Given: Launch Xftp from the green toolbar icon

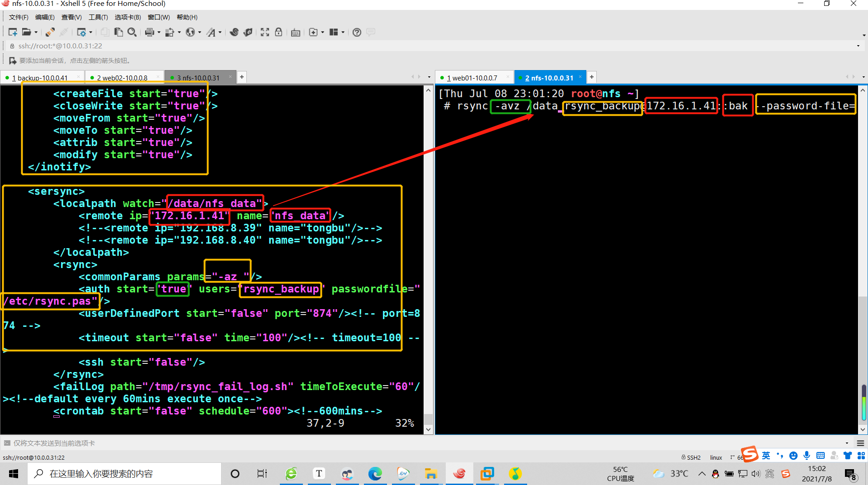Looking at the screenshot, I should coord(248,32).
